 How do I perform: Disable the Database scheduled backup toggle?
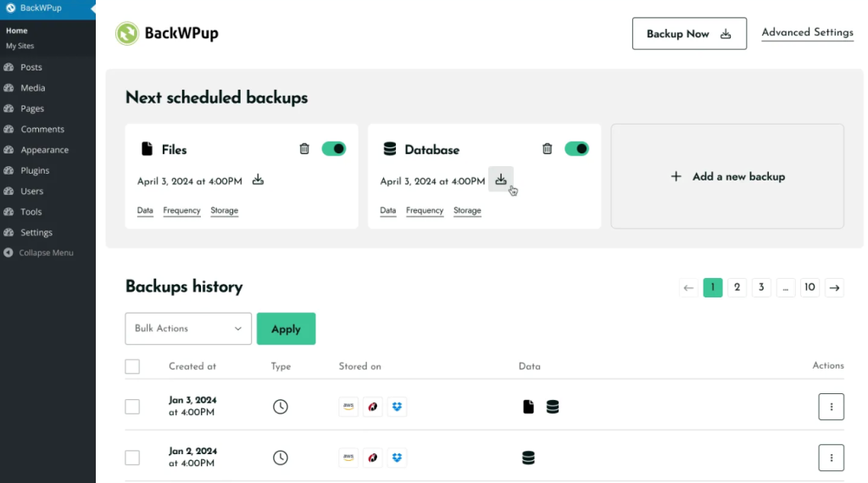pos(576,149)
